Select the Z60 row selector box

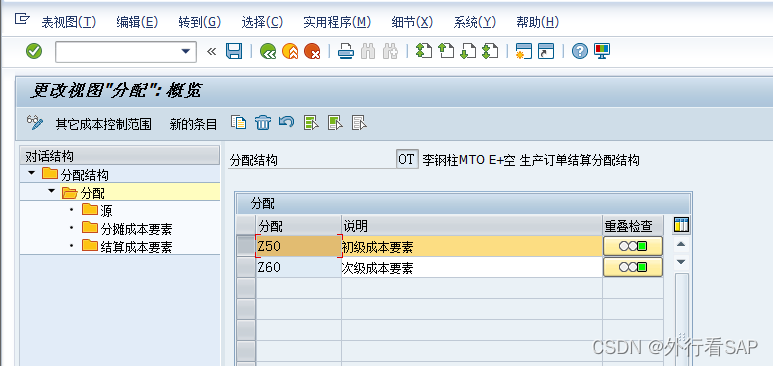pos(246,267)
